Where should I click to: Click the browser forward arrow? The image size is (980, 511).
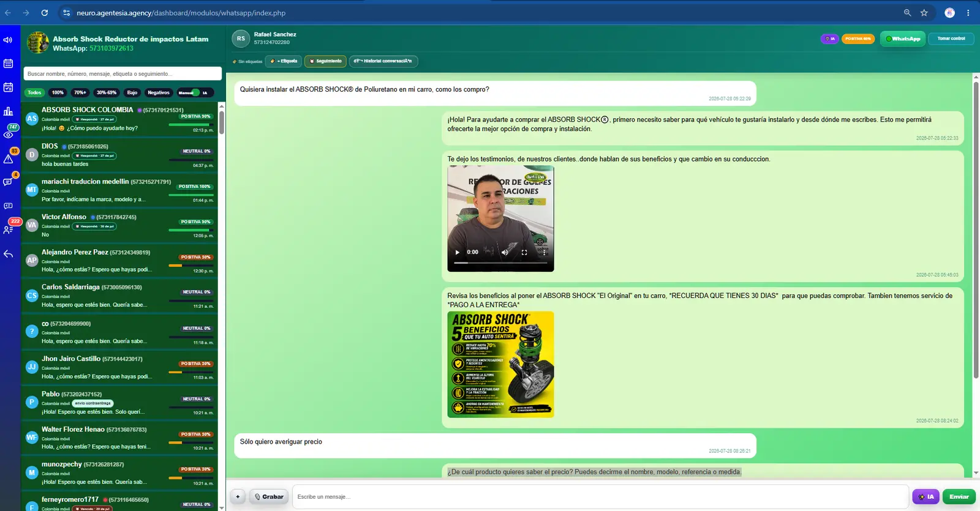pyautogui.click(x=26, y=13)
